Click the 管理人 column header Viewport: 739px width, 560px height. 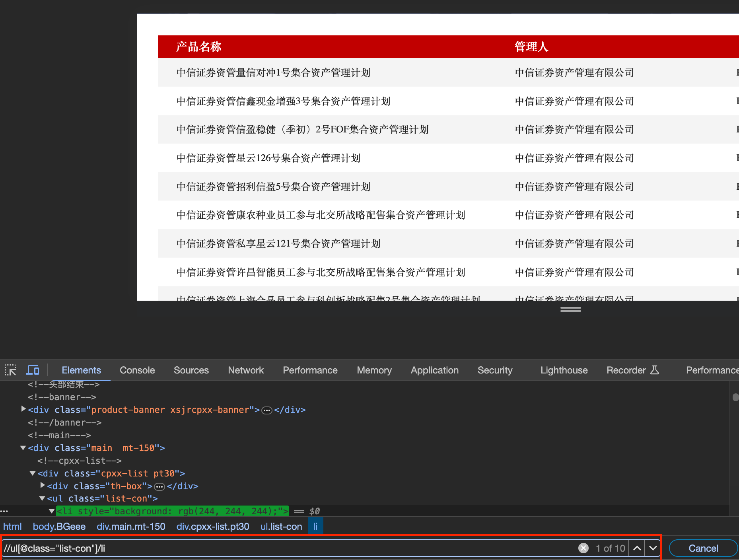531,47
